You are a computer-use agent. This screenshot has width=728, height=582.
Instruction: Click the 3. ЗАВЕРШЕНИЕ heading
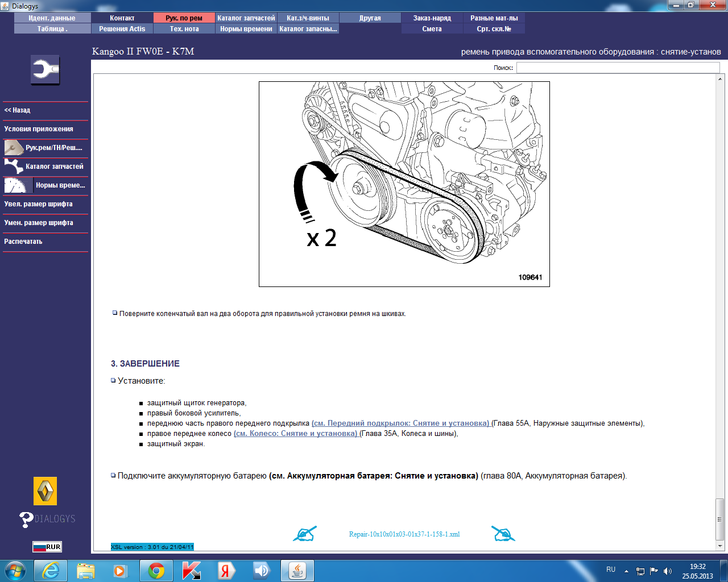[x=145, y=364]
